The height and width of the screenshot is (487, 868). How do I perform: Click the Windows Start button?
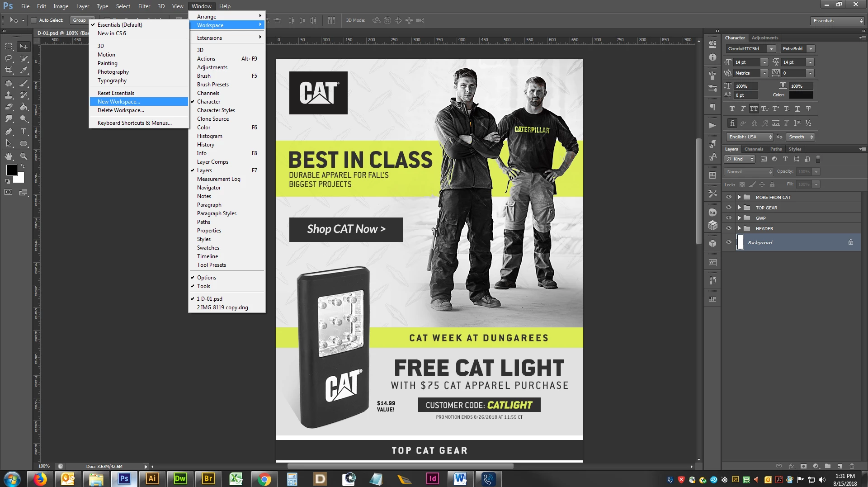(x=12, y=479)
